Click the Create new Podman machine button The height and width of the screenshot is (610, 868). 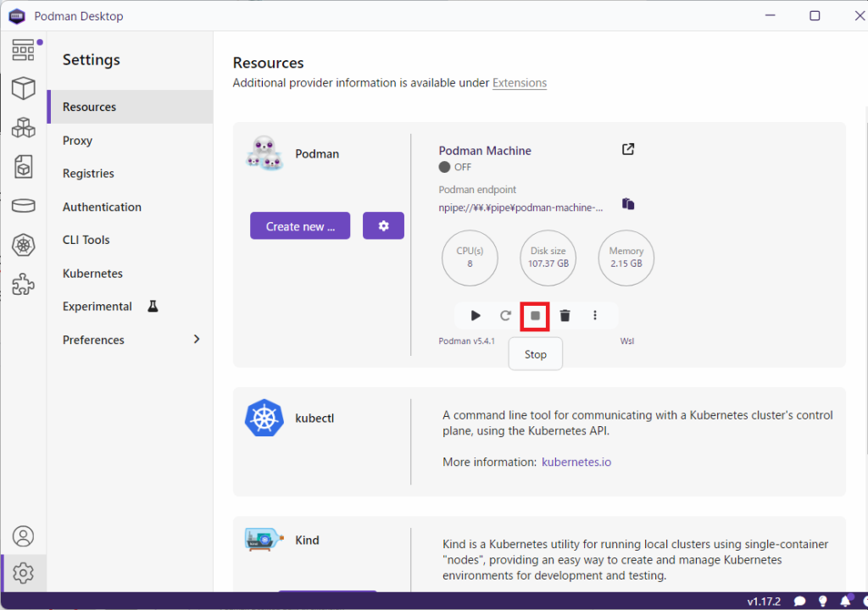300,226
